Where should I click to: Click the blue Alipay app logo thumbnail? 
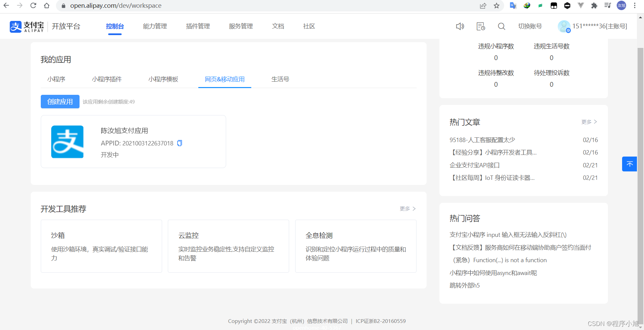point(67,142)
